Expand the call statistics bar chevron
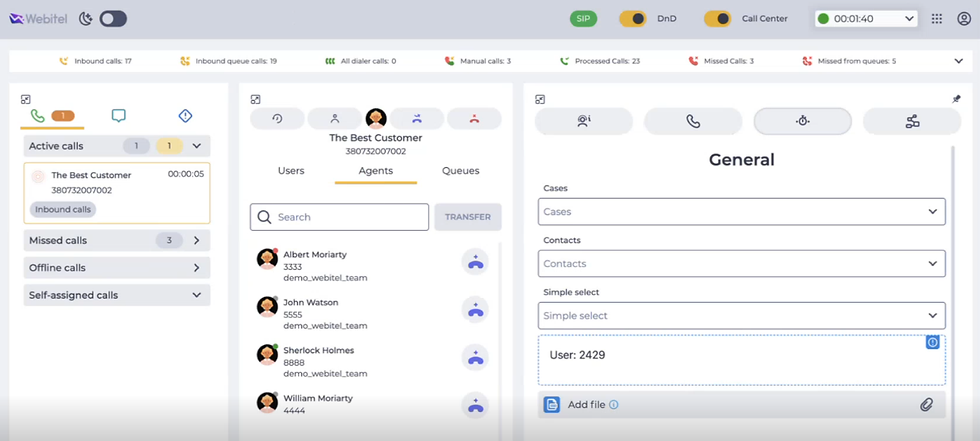The height and width of the screenshot is (441, 980). pos(959,61)
